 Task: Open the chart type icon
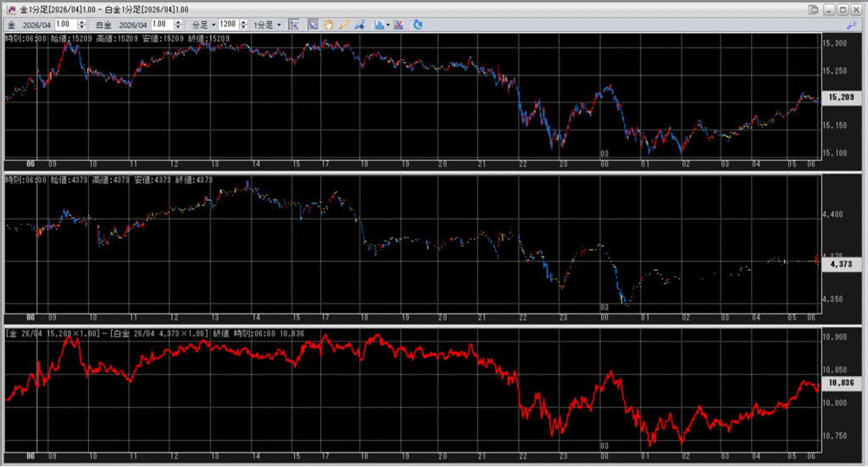pos(379,25)
